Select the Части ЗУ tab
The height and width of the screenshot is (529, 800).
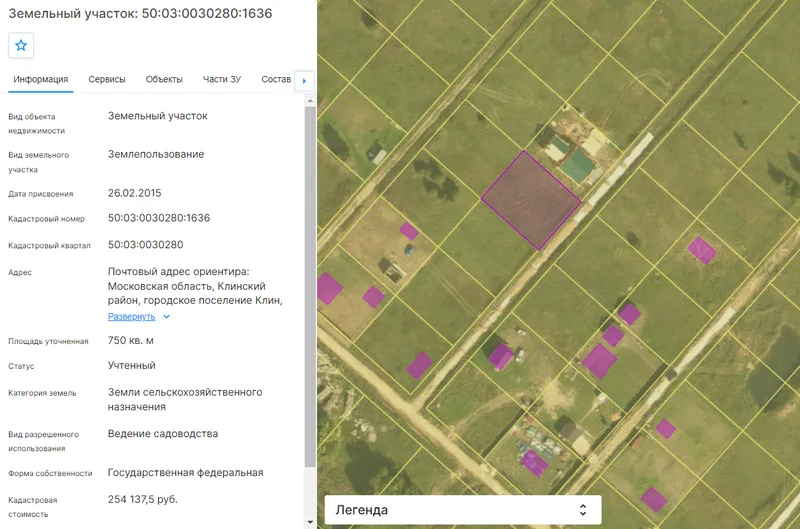pos(221,80)
